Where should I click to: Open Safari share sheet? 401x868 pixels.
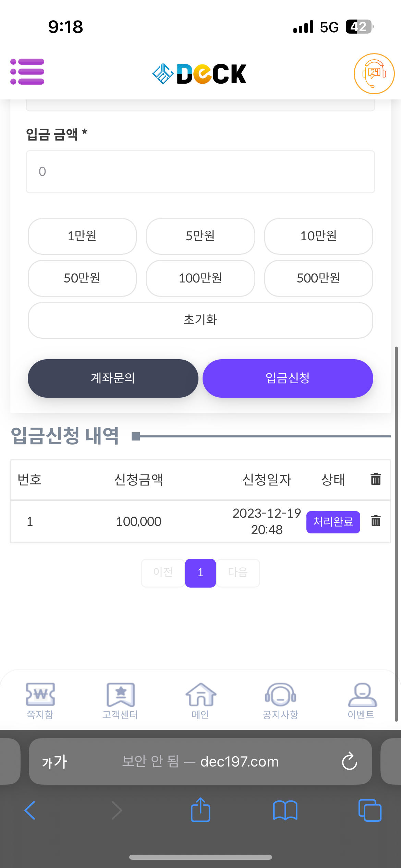point(200,810)
